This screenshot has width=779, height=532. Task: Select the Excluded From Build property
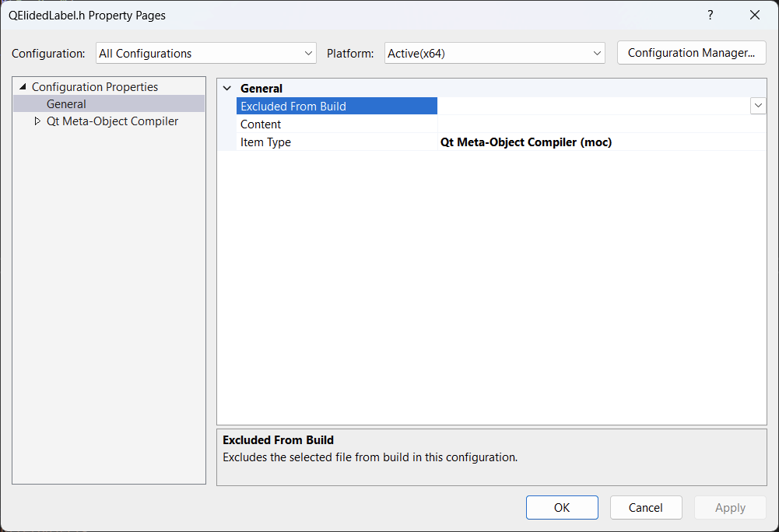[x=293, y=107]
